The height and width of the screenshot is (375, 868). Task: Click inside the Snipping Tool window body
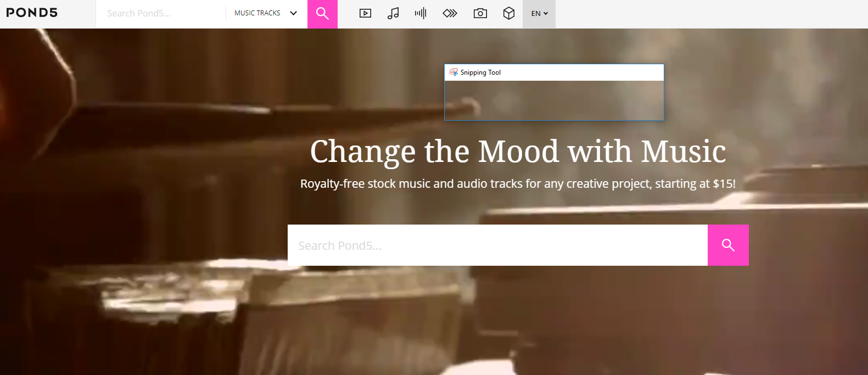click(554, 100)
